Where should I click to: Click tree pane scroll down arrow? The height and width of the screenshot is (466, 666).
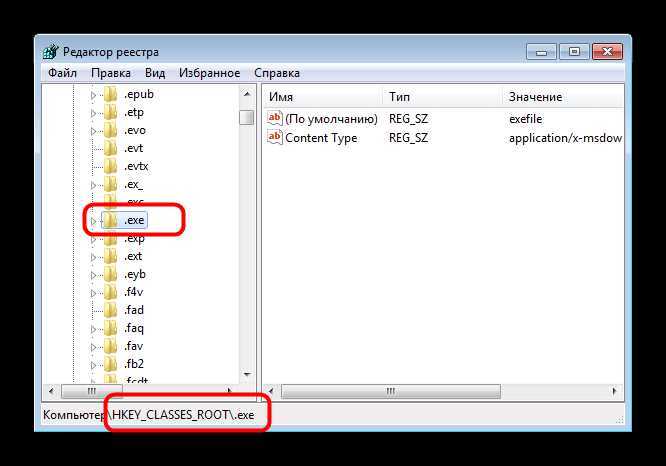[247, 374]
